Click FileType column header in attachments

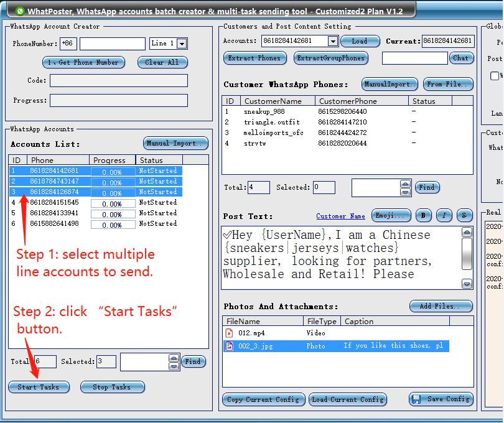322,321
